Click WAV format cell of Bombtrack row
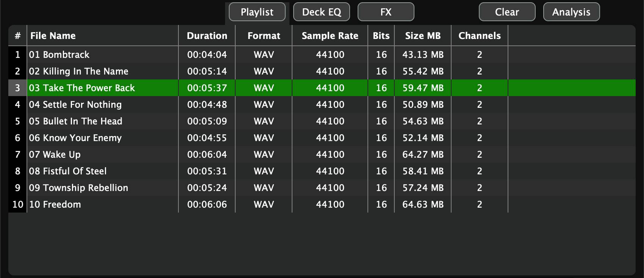The height and width of the screenshot is (278, 644). (x=264, y=54)
